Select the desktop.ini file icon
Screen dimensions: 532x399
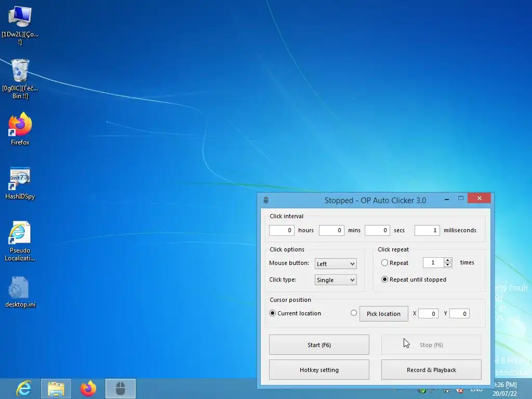[x=20, y=292]
